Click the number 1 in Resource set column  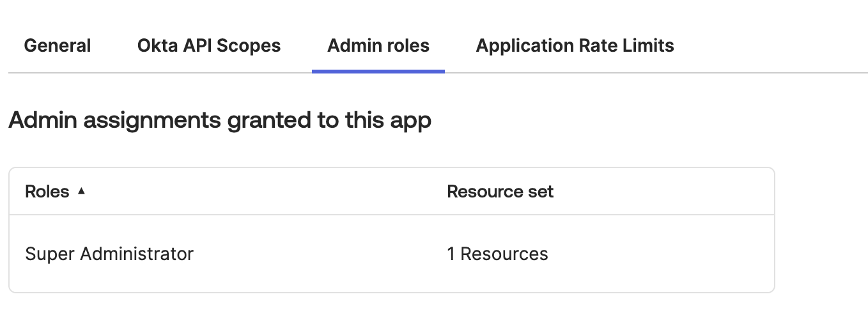click(x=451, y=254)
